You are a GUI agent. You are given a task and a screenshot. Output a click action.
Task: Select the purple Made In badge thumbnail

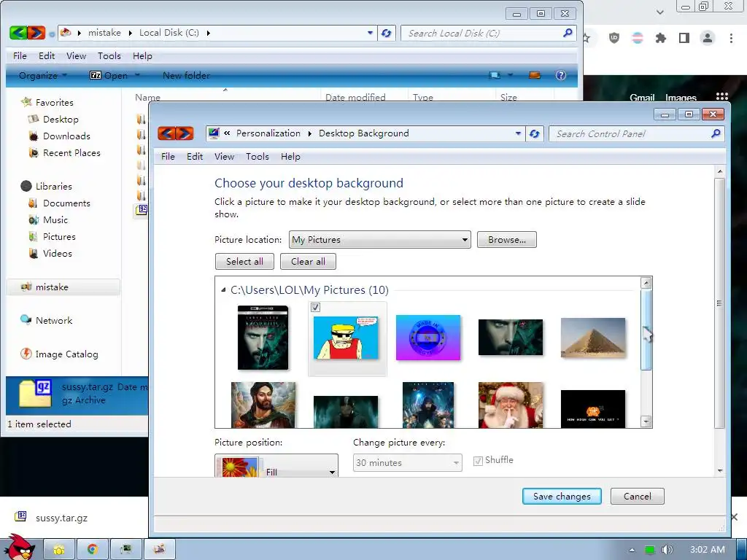[x=427, y=338]
